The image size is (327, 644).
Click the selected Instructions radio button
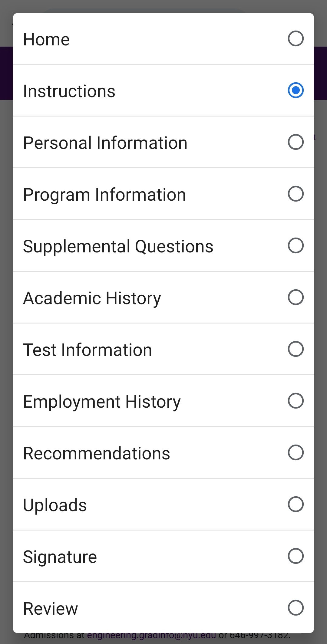pos(296,90)
